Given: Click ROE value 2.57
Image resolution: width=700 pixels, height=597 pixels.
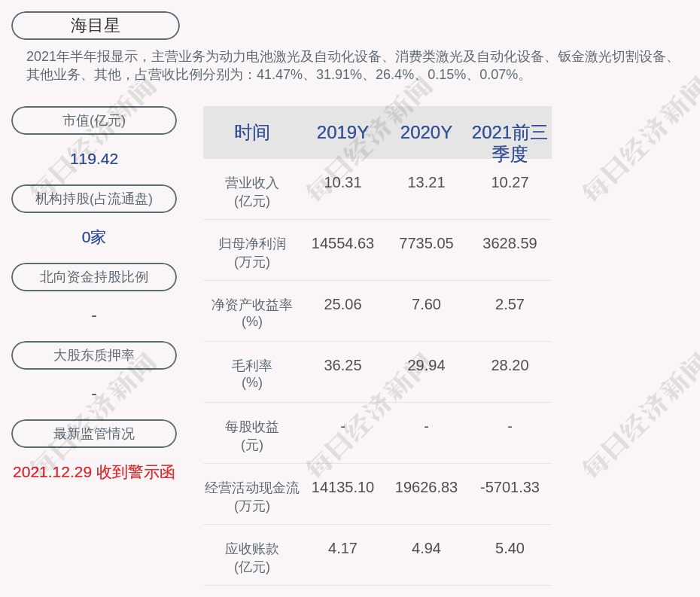Looking at the screenshot, I should coord(510,305).
